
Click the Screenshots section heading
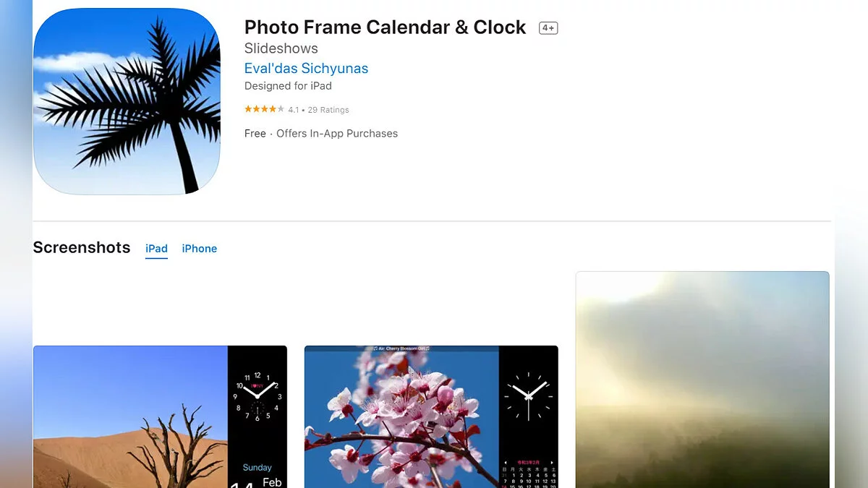pyautogui.click(x=82, y=247)
